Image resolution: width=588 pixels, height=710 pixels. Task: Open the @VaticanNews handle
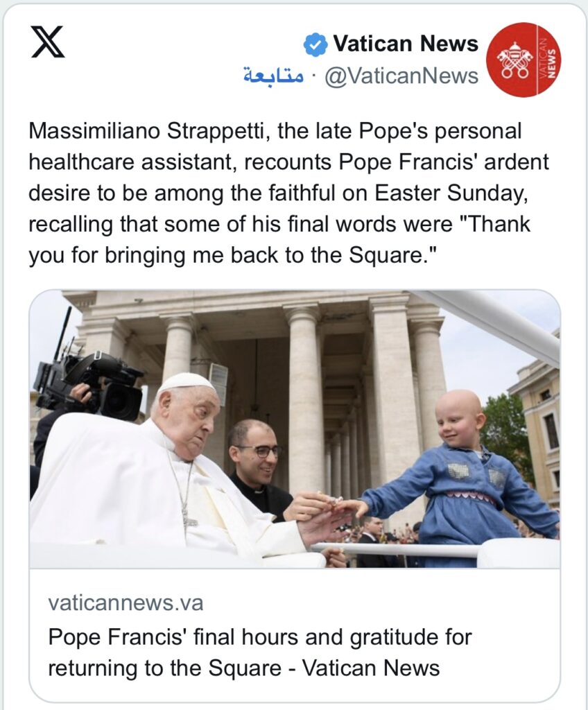pyautogui.click(x=401, y=76)
